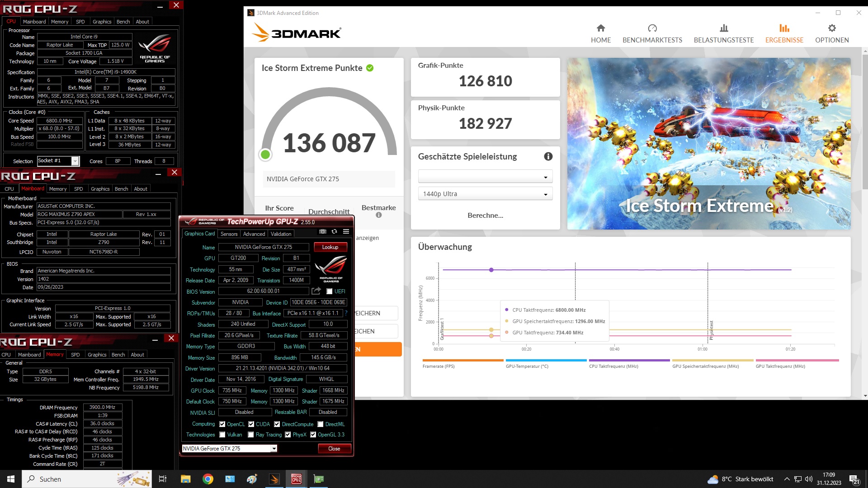This screenshot has width=868, height=488.
Task: Click the Lookup button in GPU-Z
Action: coord(330,247)
